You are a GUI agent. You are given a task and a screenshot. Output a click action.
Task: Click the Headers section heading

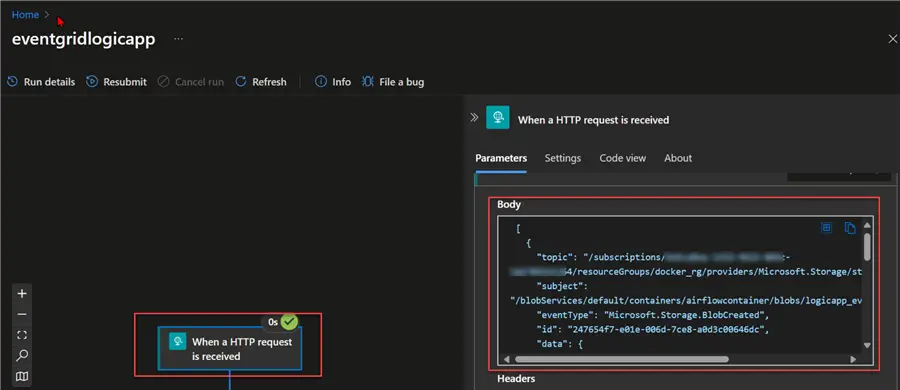[x=516, y=379]
